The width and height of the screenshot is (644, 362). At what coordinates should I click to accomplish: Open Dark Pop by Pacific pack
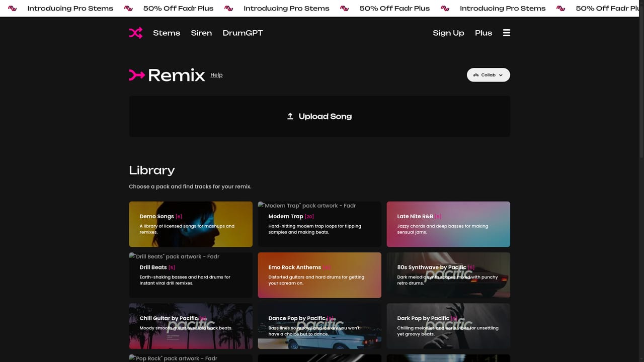(448, 326)
